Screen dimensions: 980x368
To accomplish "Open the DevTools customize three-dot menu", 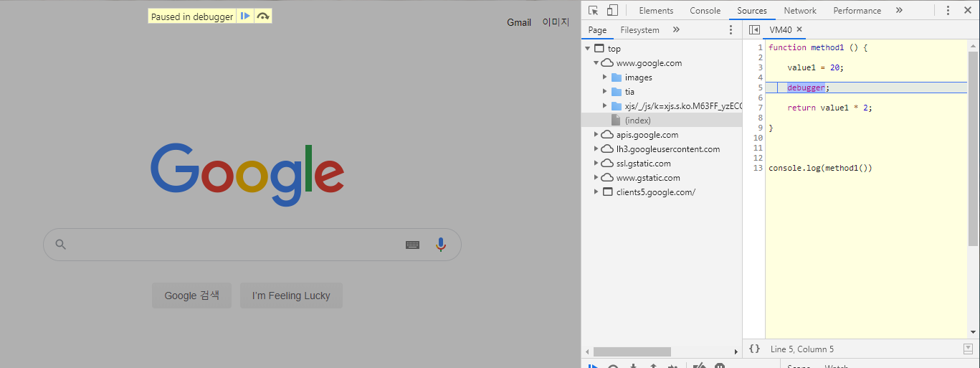I will 948,10.
